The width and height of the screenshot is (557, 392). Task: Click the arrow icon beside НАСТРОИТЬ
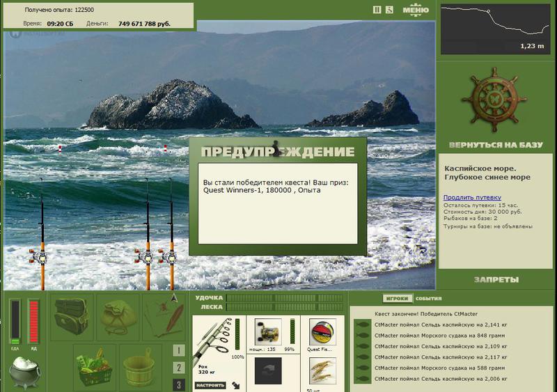click(x=236, y=385)
